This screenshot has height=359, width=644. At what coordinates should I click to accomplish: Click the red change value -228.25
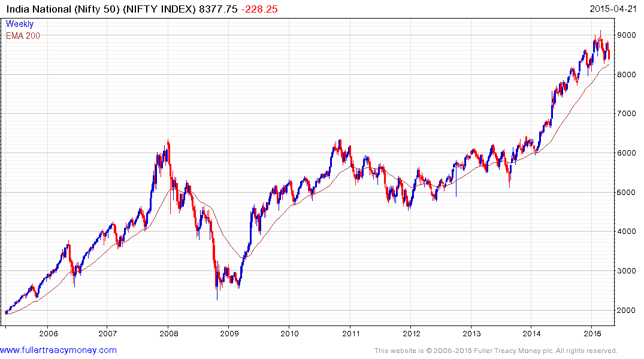[x=259, y=9]
